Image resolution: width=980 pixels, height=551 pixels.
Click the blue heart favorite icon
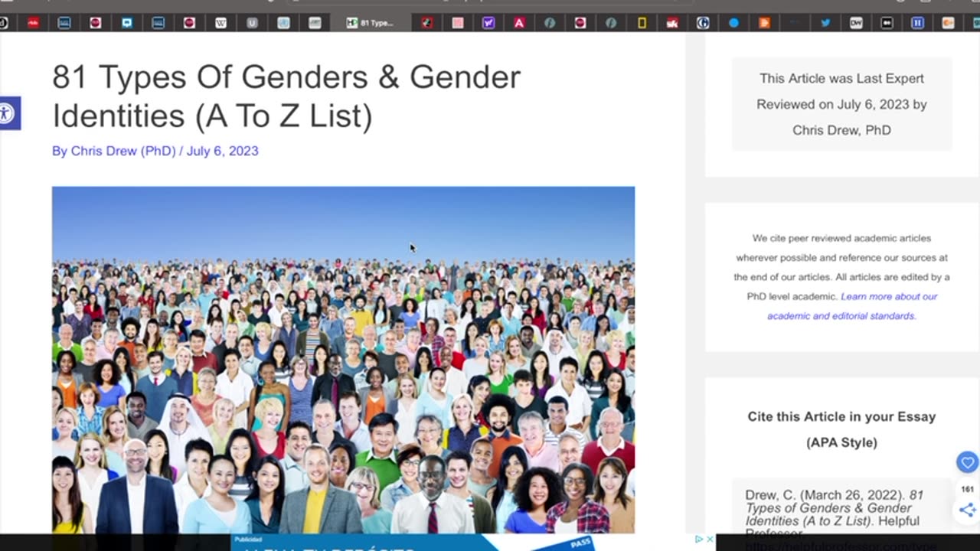click(967, 462)
